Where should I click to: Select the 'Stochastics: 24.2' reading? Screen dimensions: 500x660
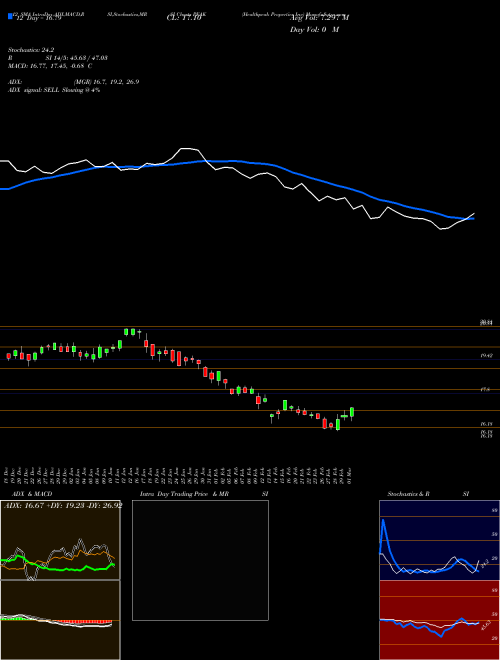pos(31,50)
